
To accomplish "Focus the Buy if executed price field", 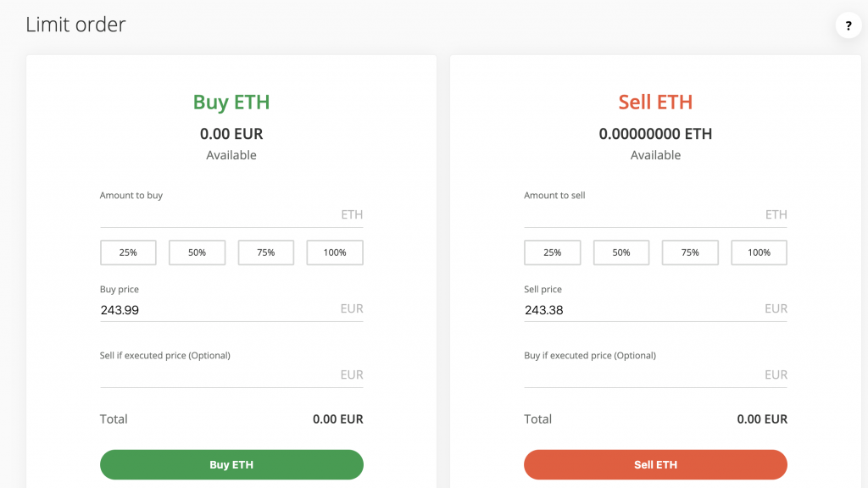I will (655, 375).
